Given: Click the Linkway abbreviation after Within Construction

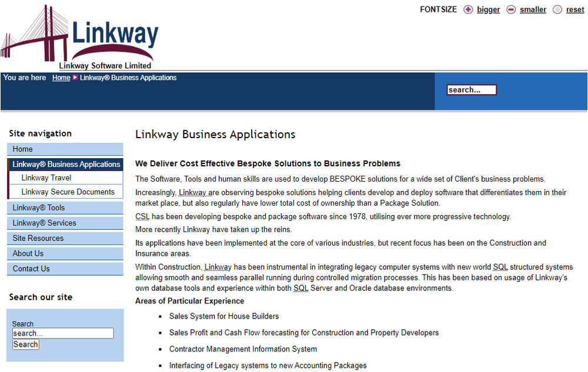Looking at the screenshot, I should [218, 267].
